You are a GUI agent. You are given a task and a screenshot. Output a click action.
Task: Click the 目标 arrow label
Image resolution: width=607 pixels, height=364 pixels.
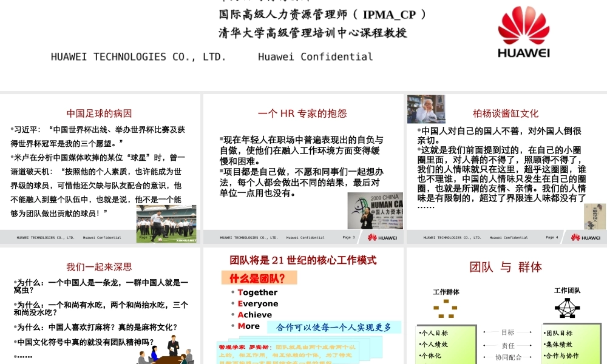click(507, 332)
